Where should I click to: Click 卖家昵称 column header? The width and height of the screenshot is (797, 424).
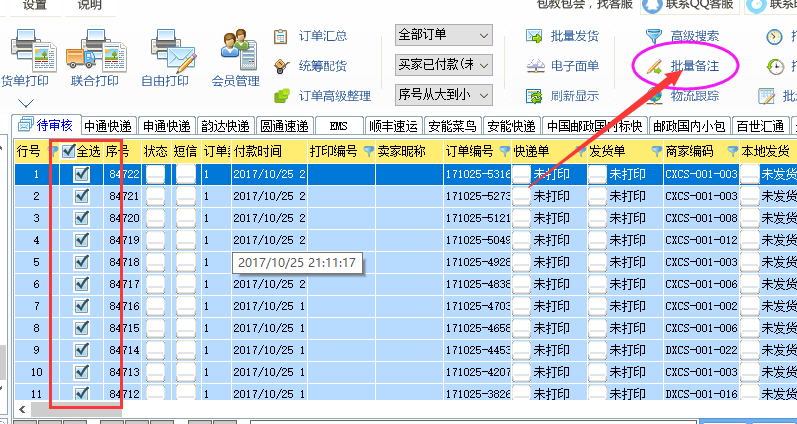409,151
